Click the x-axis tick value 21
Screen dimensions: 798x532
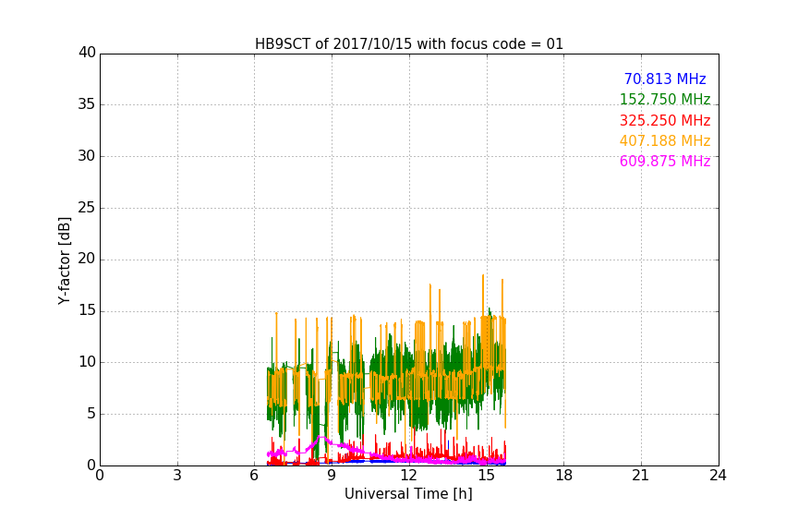[x=641, y=476]
